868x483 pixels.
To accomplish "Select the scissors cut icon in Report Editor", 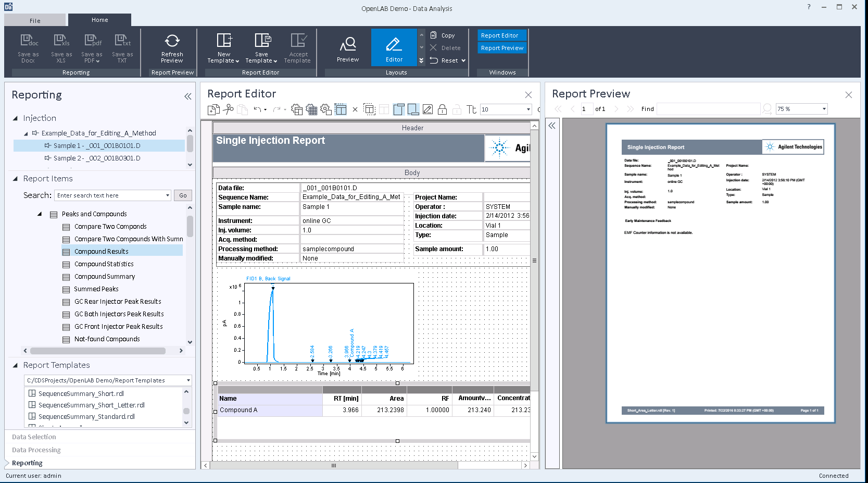I will tap(228, 109).
